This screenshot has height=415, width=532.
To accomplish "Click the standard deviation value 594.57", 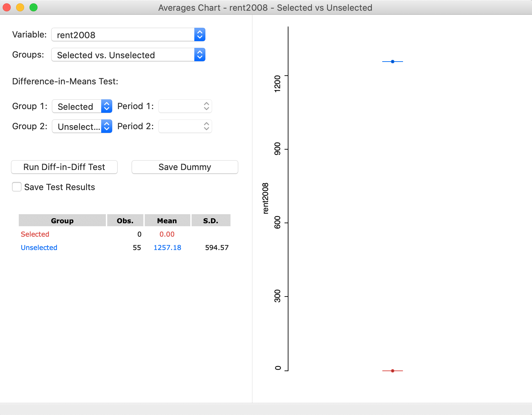I will [x=217, y=248].
